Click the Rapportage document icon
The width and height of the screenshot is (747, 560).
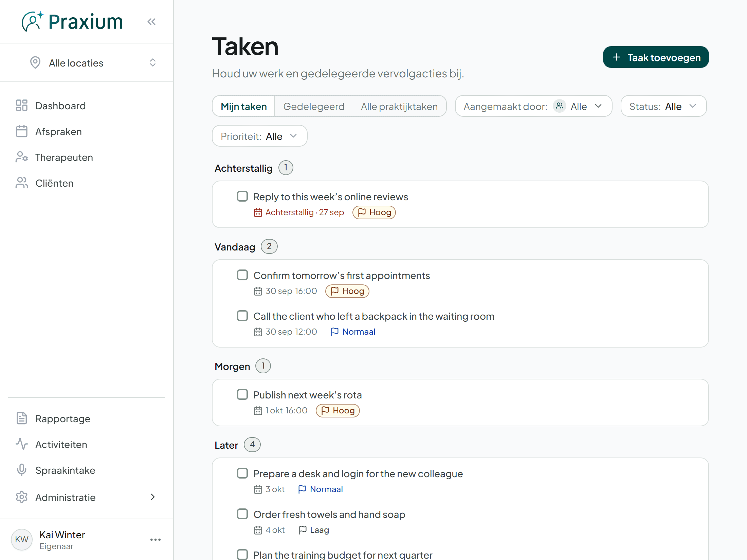(22, 418)
